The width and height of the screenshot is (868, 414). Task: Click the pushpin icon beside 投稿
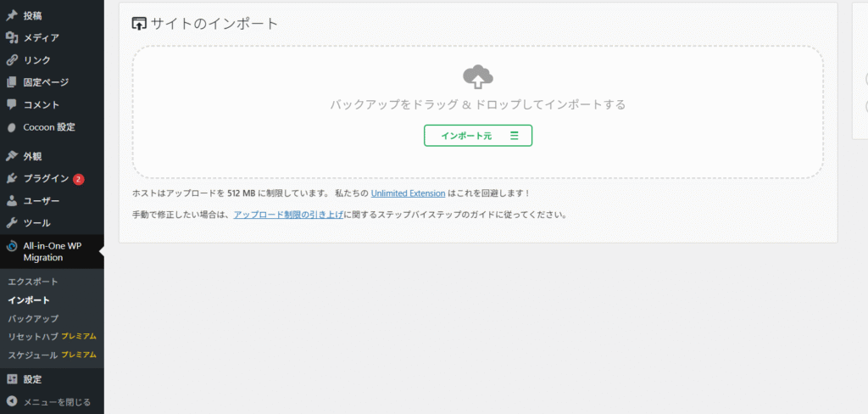point(12,15)
